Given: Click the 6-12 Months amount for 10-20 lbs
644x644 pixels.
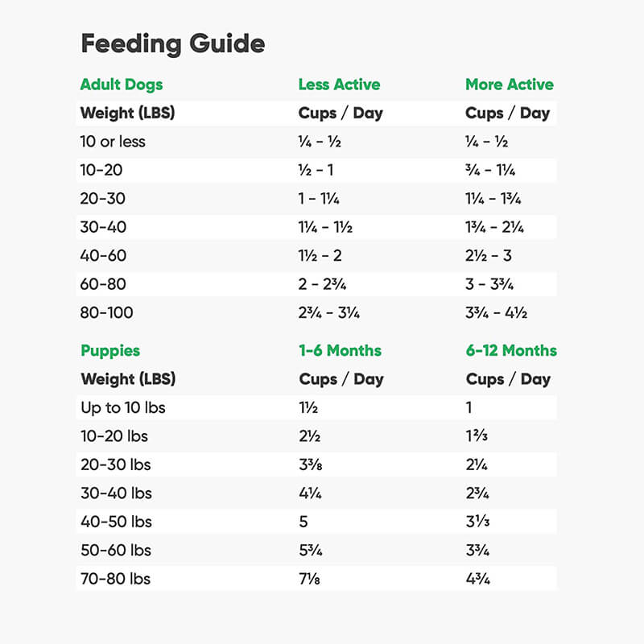Looking at the screenshot, I should coord(477,436).
